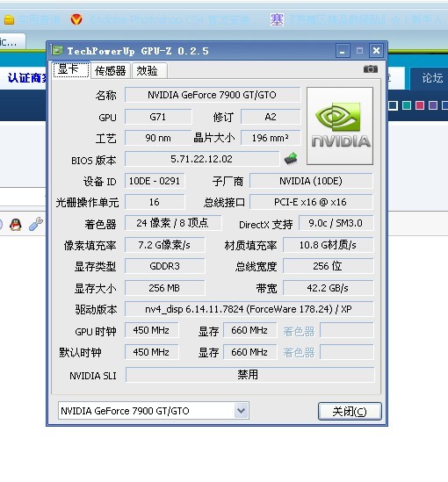Screen dimensions: 448x482
Task: Switch to the 传感器 tab
Action: point(111,71)
